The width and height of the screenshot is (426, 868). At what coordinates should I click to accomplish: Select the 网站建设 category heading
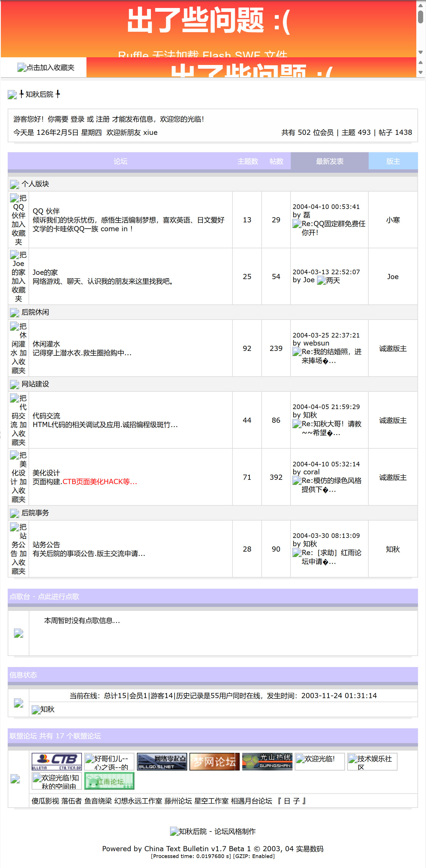pyautogui.click(x=35, y=384)
